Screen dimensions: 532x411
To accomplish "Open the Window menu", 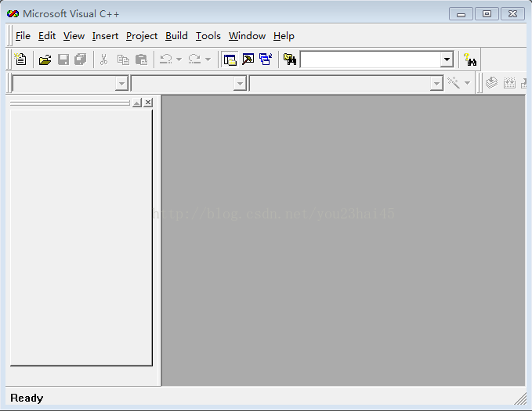I will [x=247, y=36].
